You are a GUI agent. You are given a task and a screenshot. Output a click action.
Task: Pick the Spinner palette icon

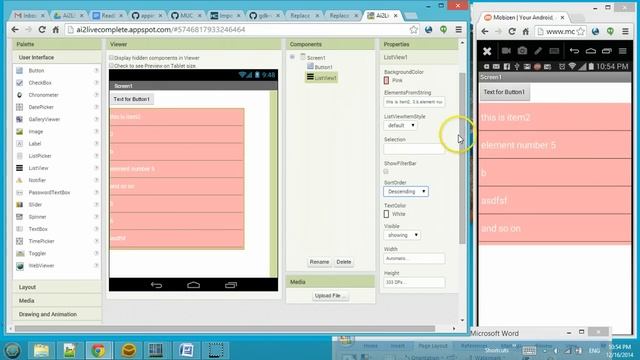click(20, 217)
